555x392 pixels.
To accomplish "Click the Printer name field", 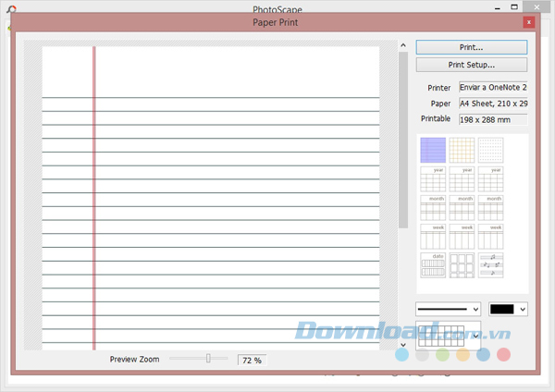I will (x=493, y=88).
